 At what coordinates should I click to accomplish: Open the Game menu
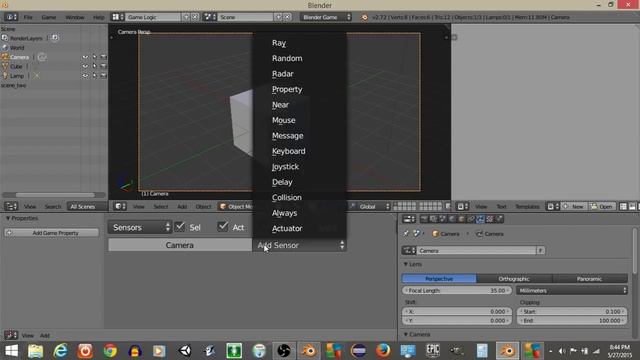tap(49, 17)
